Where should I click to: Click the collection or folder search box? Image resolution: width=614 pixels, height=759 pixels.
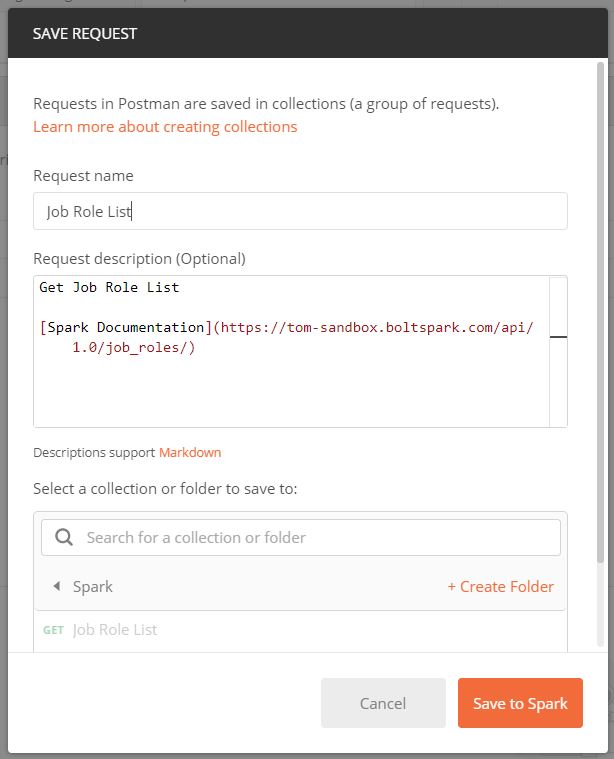(x=320, y=537)
